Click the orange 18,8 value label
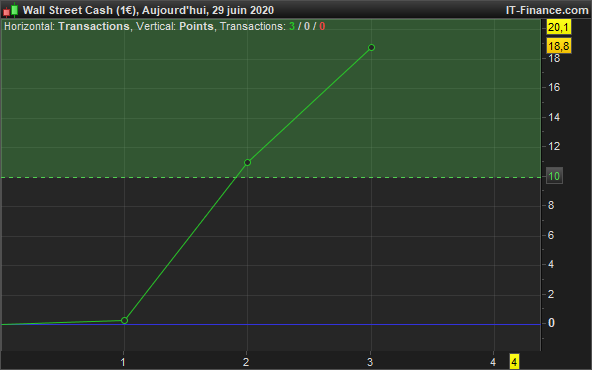 point(559,46)
